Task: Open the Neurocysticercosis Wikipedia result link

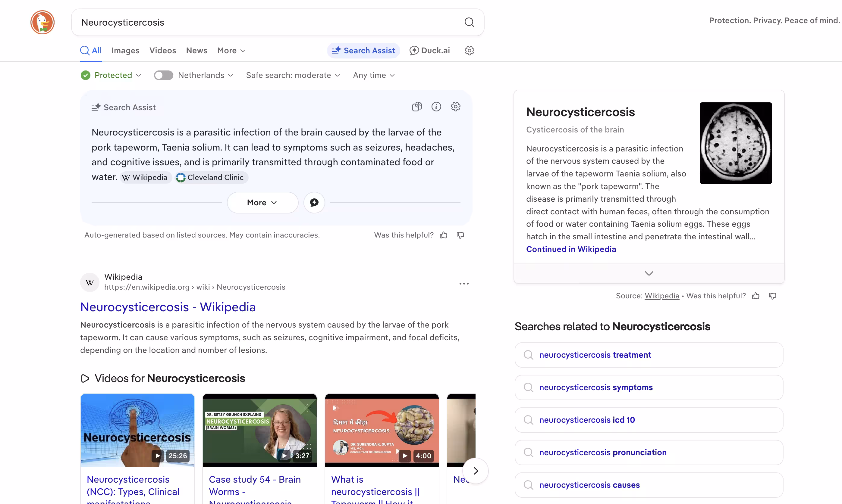Action: tap(168, 307)
